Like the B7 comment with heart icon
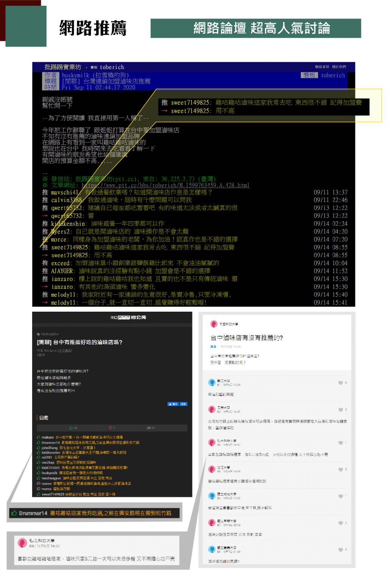Image resolution: width=392 pixels, height=581 pixels. 341,523
